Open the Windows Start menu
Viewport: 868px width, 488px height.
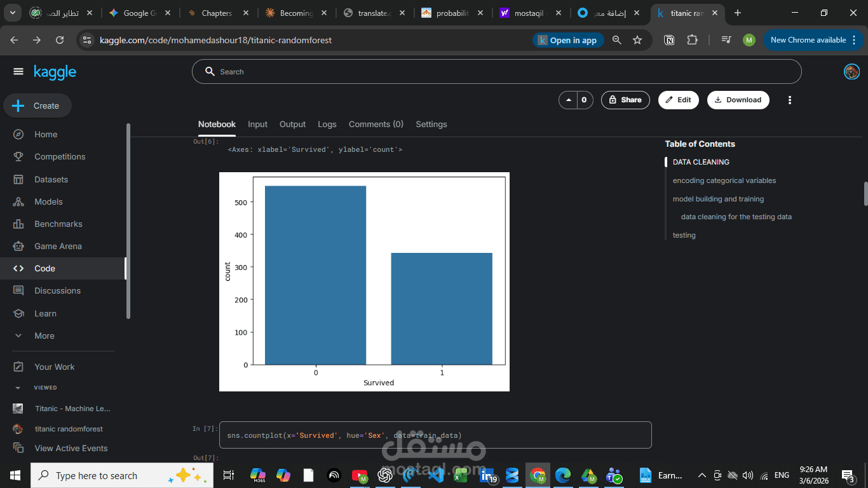click(15, 475)
